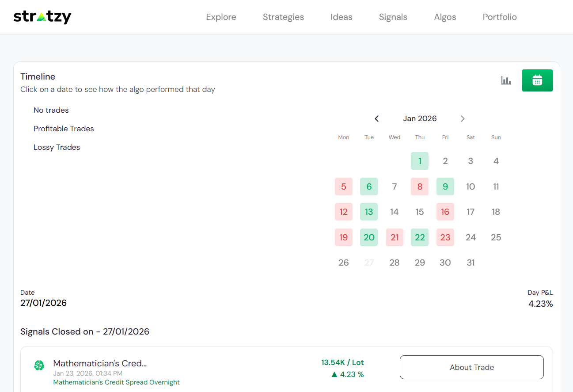This screenshot has height=392, width=573.
Task: Choose lossy date January 23
Action: click(x=445, y=237)
